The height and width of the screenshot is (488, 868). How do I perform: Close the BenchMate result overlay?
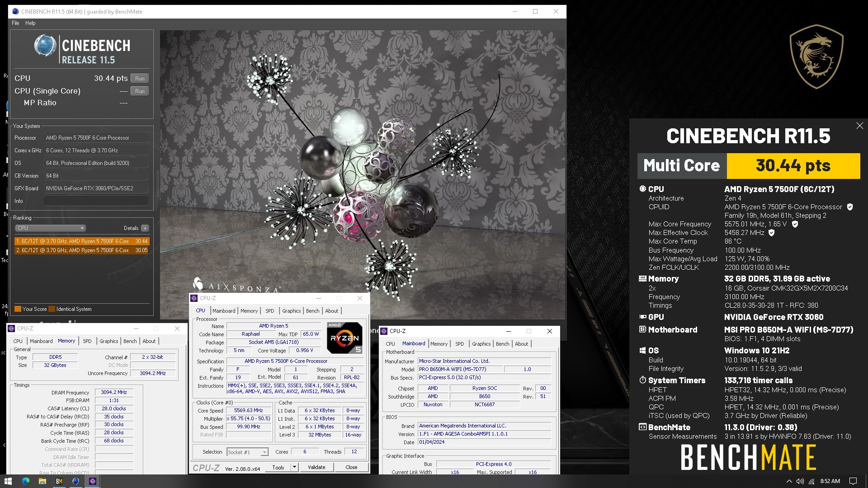point(859,126)
